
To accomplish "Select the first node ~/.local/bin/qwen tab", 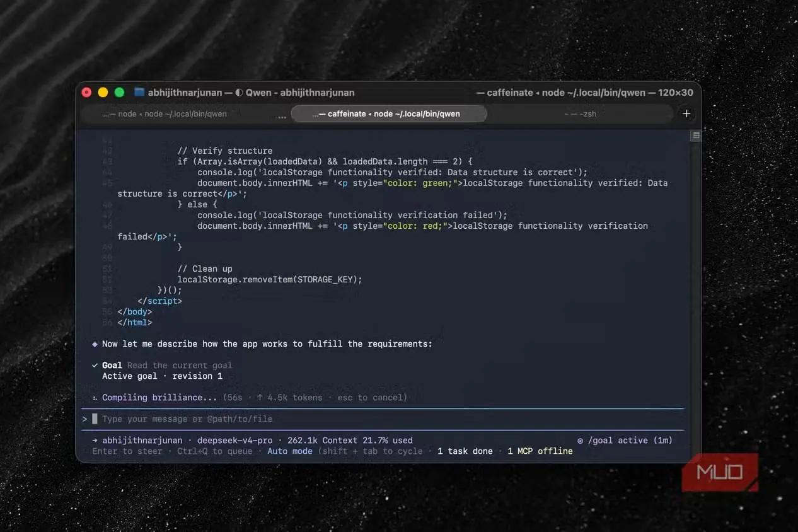I will coord(165,114).
